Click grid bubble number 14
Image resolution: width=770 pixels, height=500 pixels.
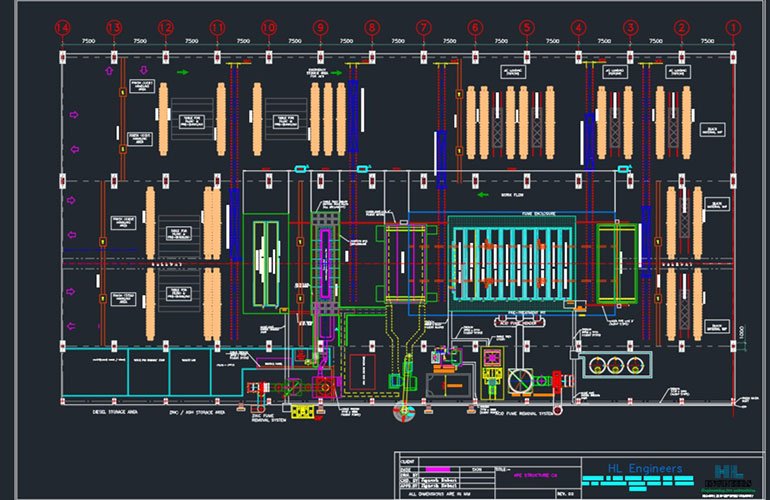pyautogui.click(x=62, y=27)
